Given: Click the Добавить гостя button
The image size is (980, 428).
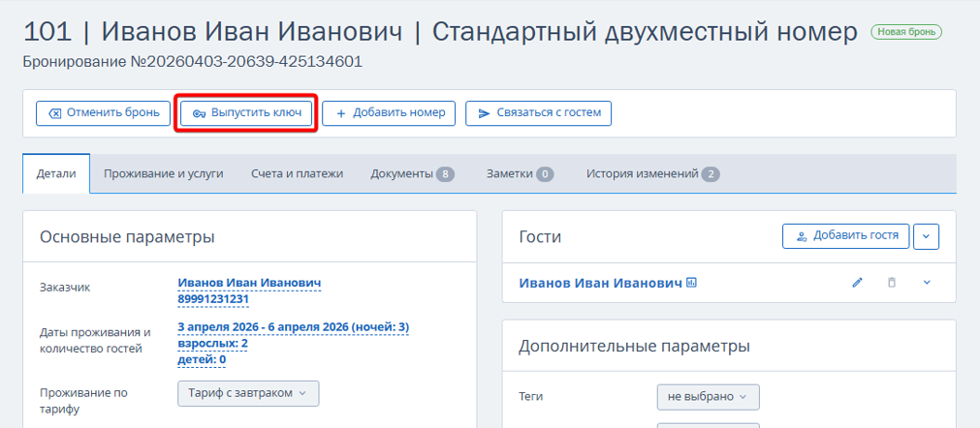Looking at the screenshot, I should coord(845,235).
